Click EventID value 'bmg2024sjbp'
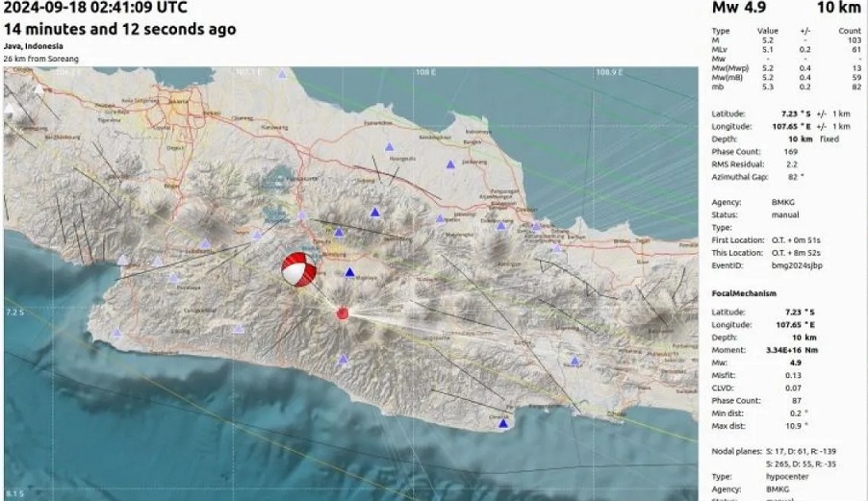The image size is (868, 501). click(797, 265)
